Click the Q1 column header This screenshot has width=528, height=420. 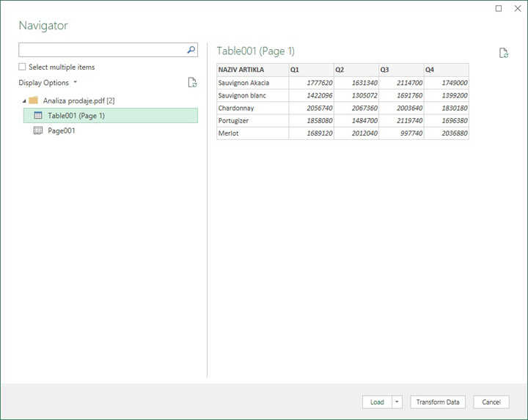[311, 70]
